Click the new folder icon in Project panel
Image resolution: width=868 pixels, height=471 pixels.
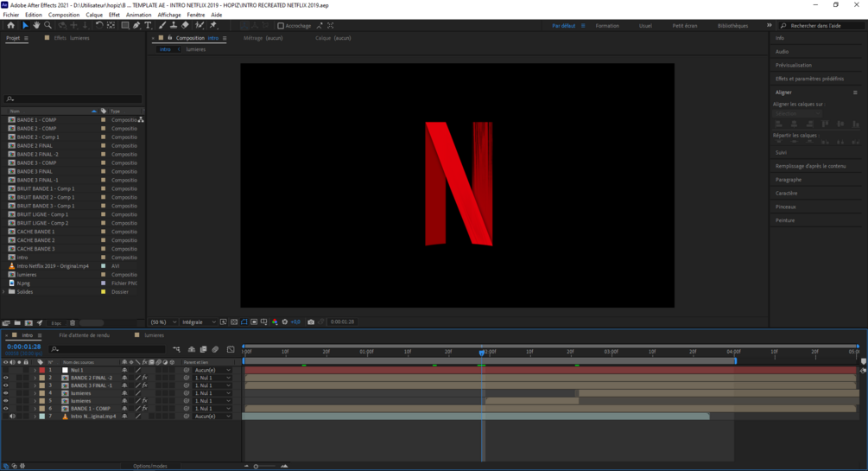click(x=17, y=323)
